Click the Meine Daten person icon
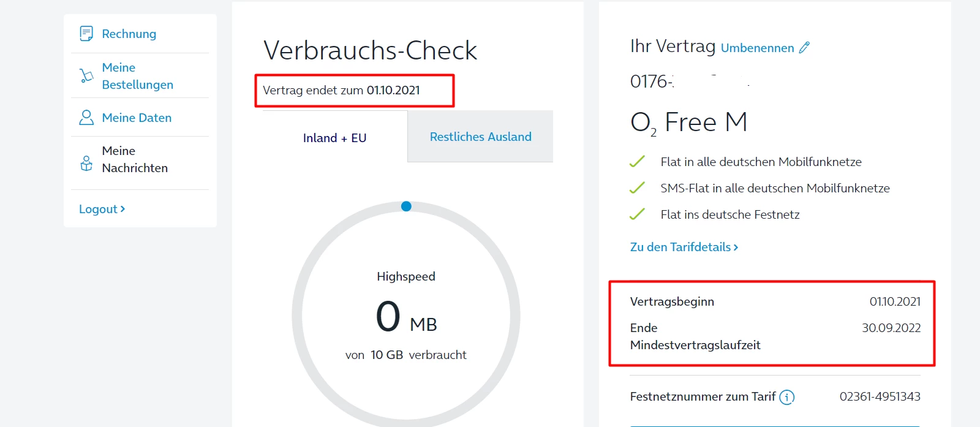Viewport: 980px width, 427px height. click(86, 118)
